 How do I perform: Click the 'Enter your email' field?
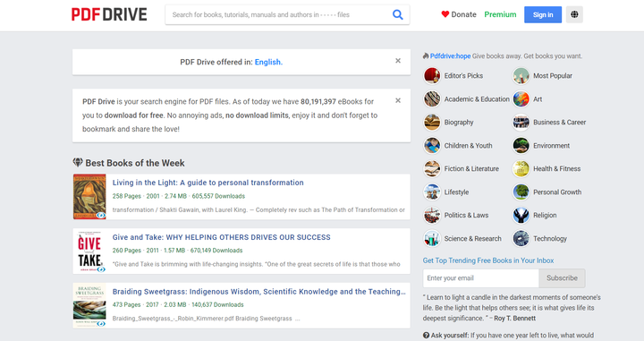coord(481,278)
